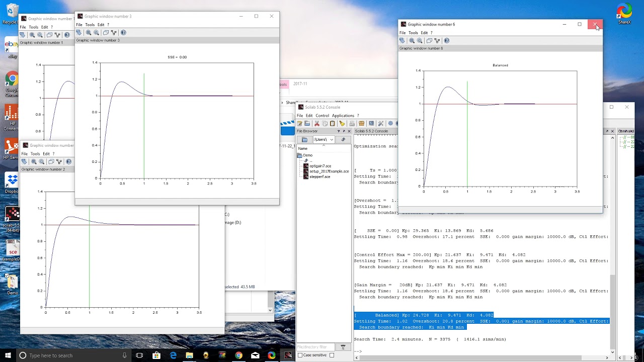
Task: Toggle Case sensitive checkbox in File Browser
Action: [x=300, y=355]
